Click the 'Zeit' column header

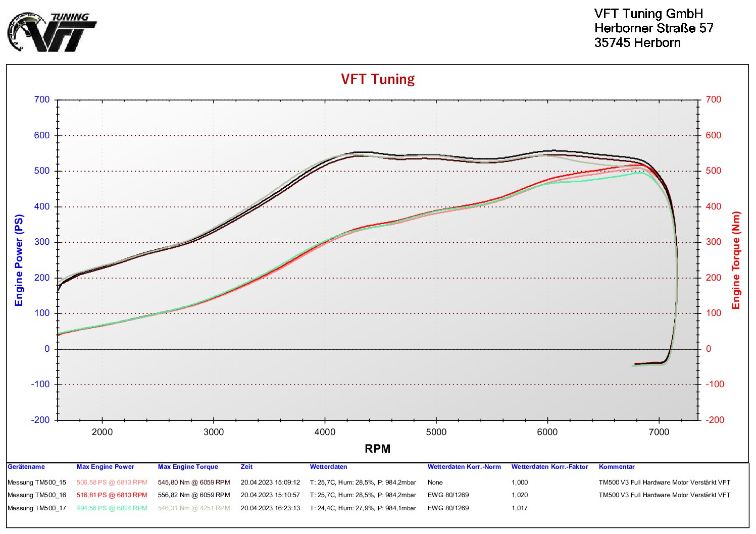[x=246, y=467]
